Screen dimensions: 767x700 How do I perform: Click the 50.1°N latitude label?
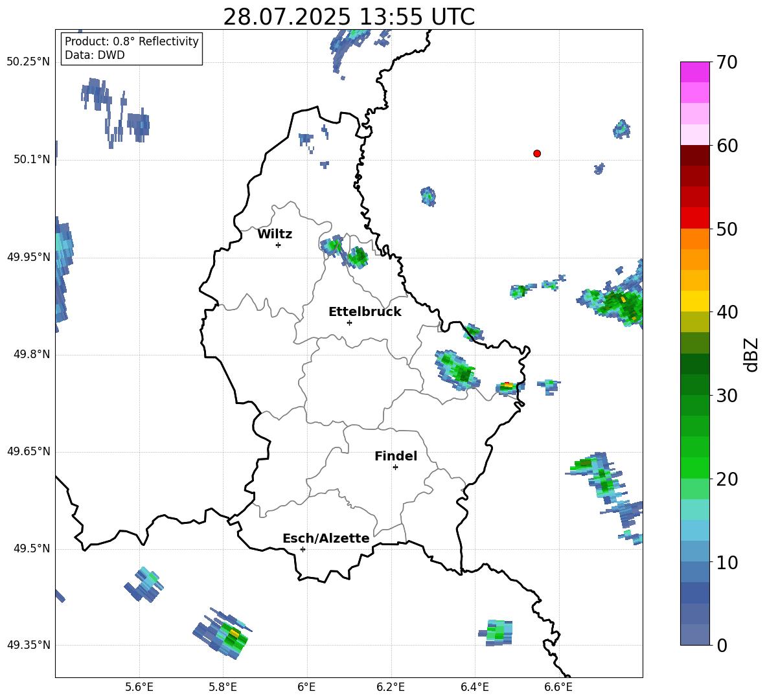pos(31,160)
